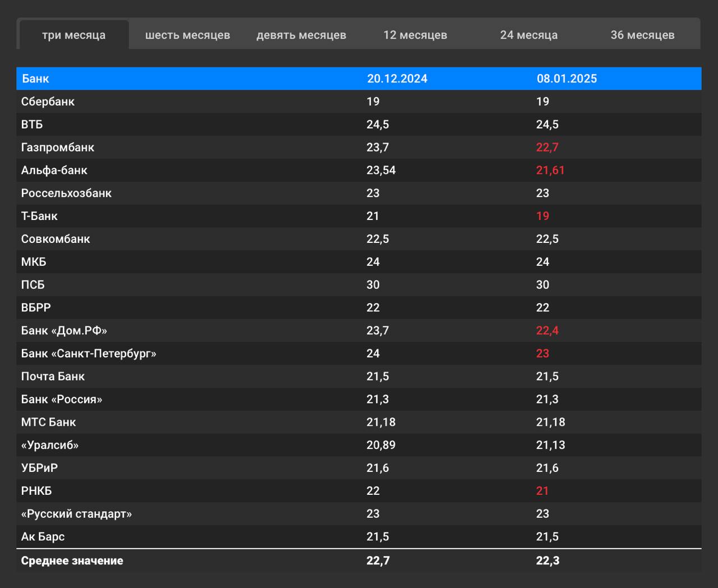Click the МТС Банк name

pyautogui.click(x=48, y=422)
